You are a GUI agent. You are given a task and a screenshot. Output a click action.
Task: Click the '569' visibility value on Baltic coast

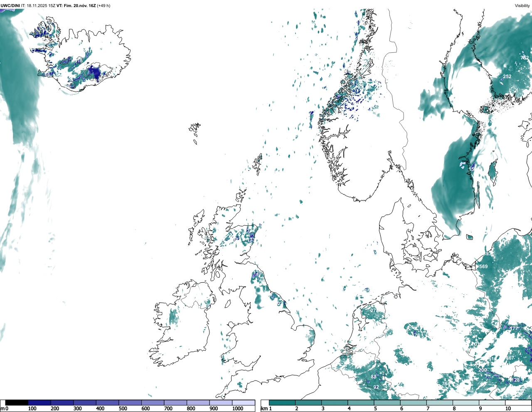click(x=483, y=266)
